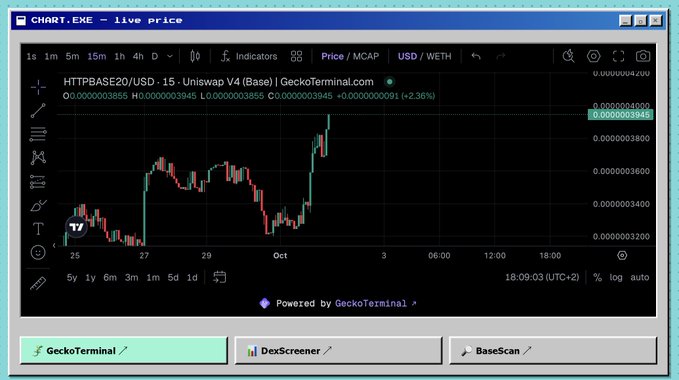Enter fullscreen chart mode
Viewport: 679px width, 380px height.
click(618, 56)
